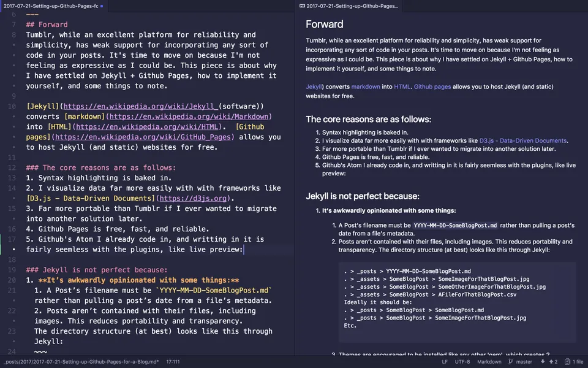Screen dimensions: 588x368
Task: Click the '[D3.js – Data-Driven Documents]' editor text
Action: 91,198
